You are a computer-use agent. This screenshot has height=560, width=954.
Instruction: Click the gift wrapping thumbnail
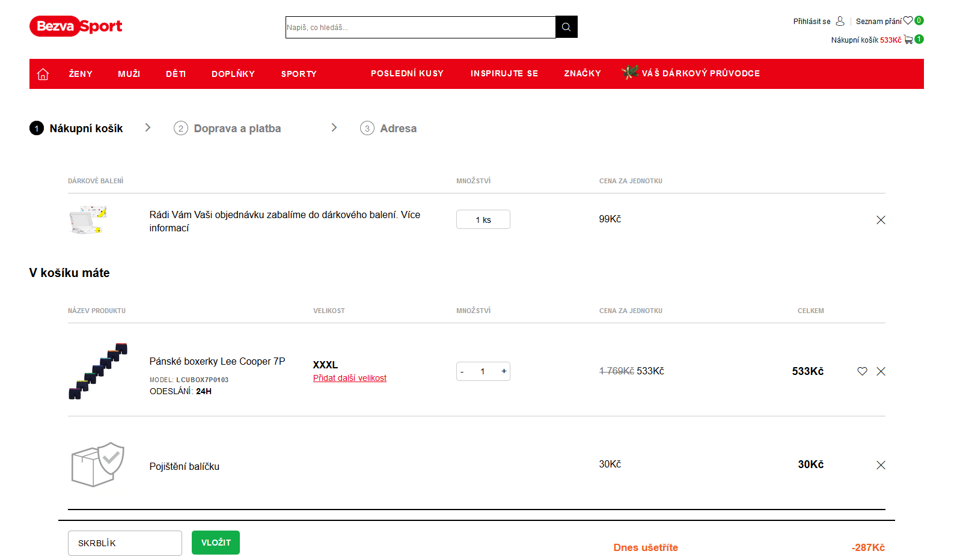(x=88, y=221)
